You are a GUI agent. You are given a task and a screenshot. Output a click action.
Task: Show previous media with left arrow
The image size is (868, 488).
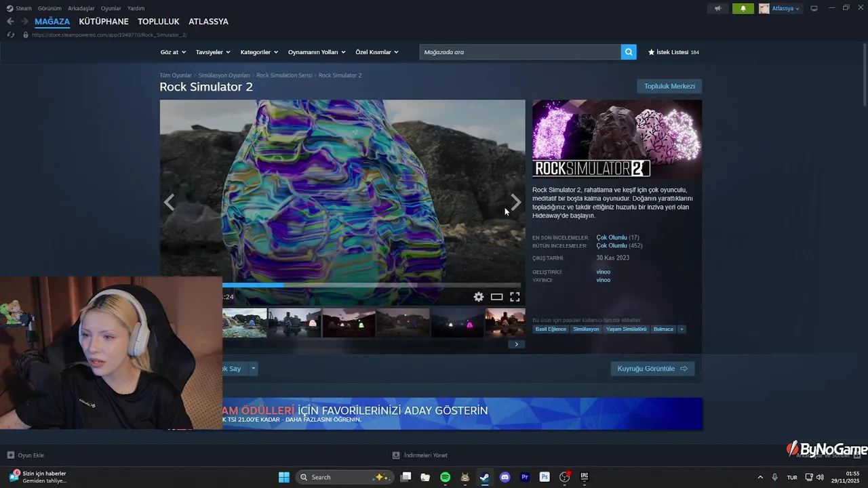[x=169, y=202]
